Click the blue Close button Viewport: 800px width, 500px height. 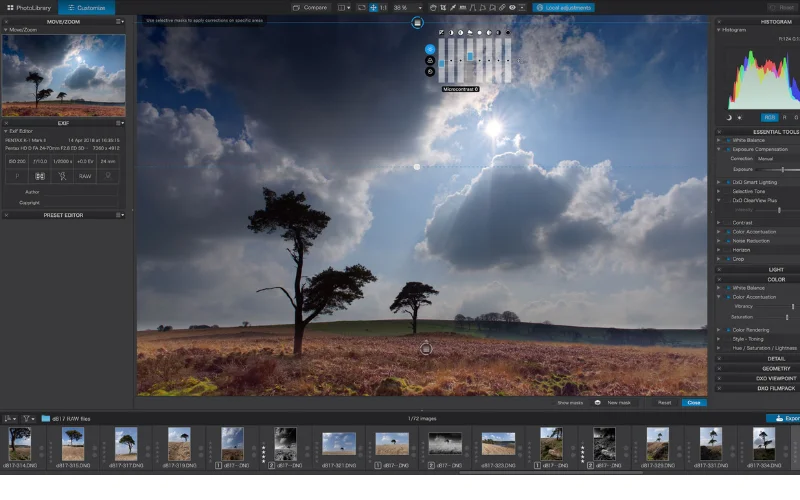coord(694,403)
